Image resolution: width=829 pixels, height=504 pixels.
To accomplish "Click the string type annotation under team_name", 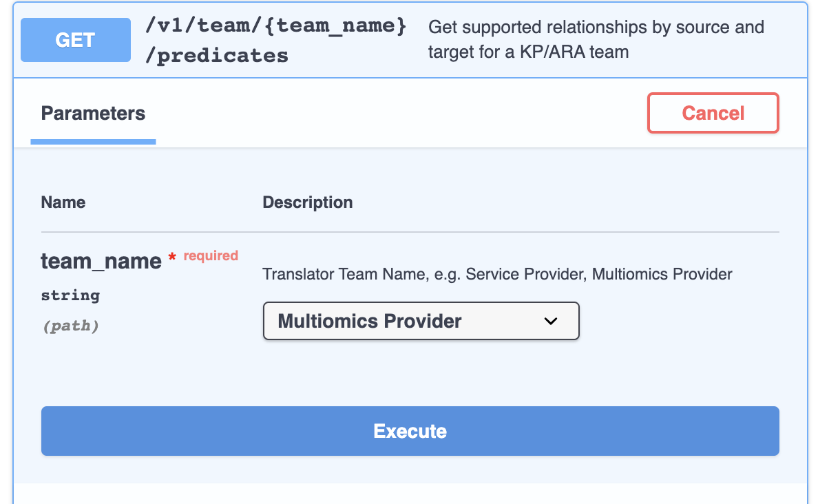I will 70,295.
